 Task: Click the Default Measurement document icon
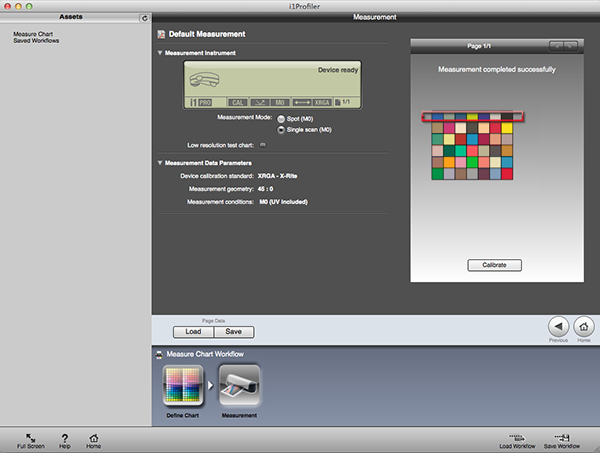(161, 34)
